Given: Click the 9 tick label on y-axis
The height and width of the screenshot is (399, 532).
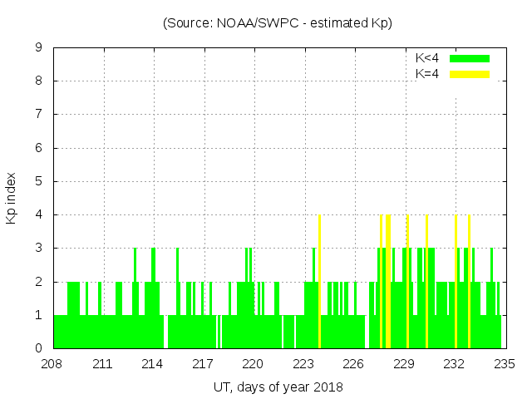Looking at the screenshot, I should [x=38, y=48].
